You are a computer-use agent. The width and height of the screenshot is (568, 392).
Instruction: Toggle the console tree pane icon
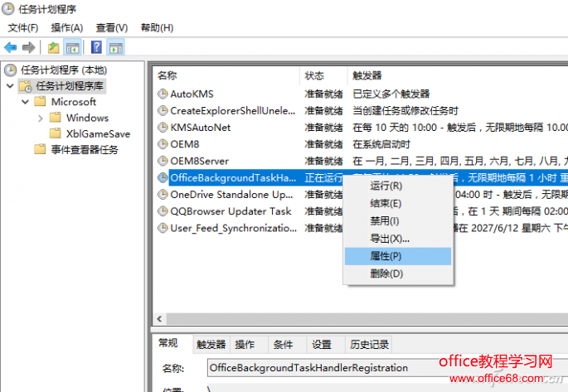[x=72, y=47]
